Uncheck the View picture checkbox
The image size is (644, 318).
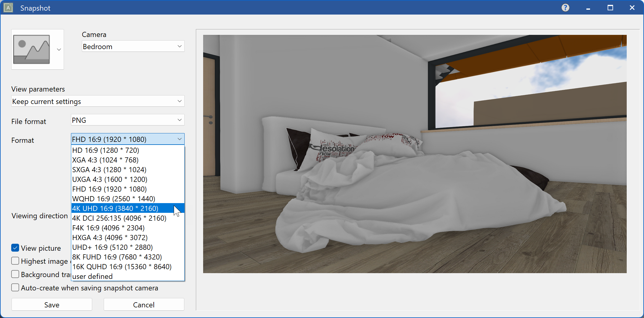(15, 248)
